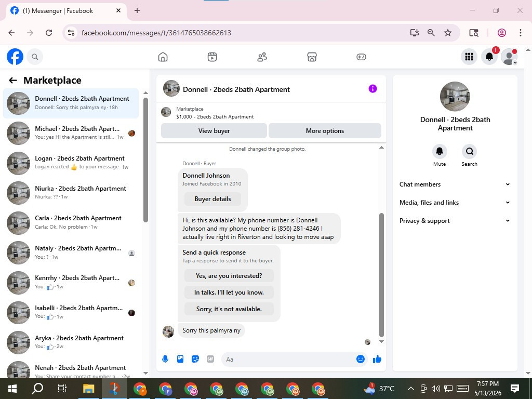Choose a GIF icon in composer
The height and width of the screenshot is (399, 532).
point(210,359)
